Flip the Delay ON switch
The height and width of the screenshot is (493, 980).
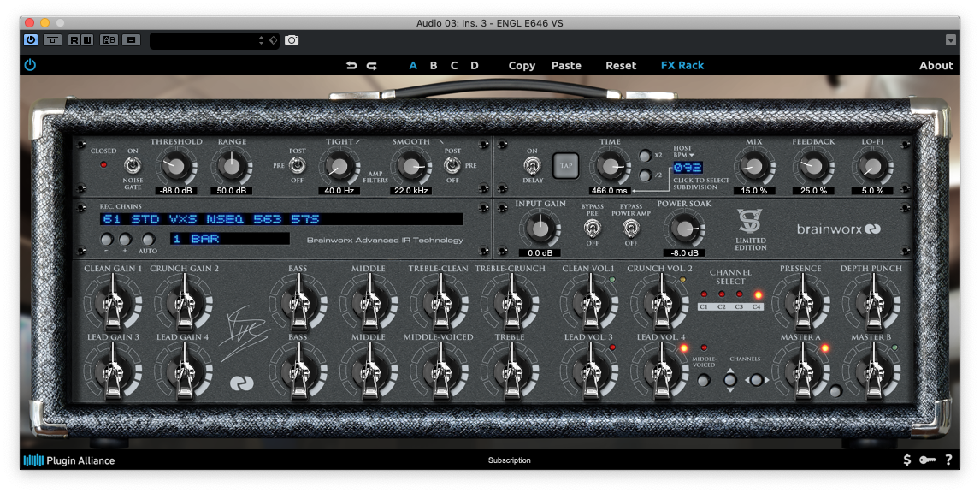pyautogui.click(x=532, y=166)
